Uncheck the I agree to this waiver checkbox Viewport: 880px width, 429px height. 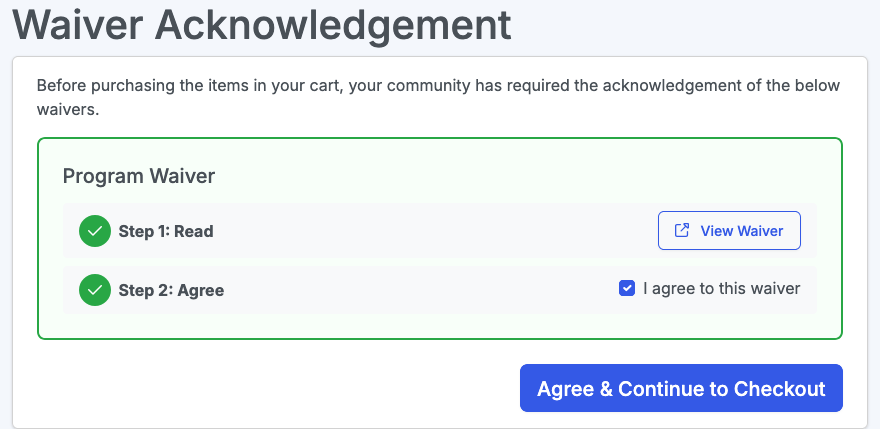click(627, 289)
